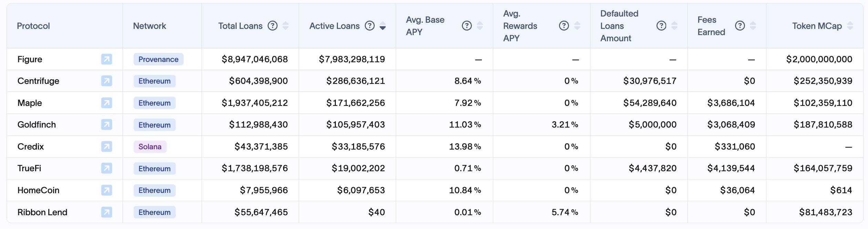
Task: Show the Active Loans info tooltip icon
Action: point(370,26)
